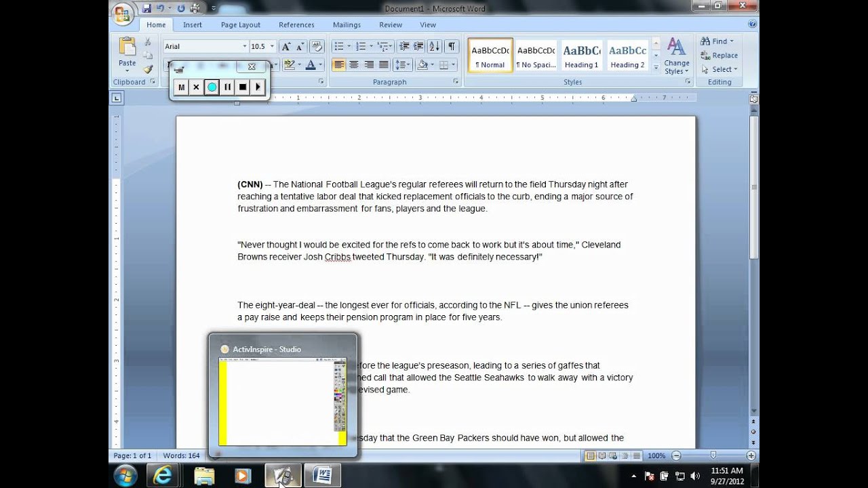
Task: Open the line spacing menu
Action: click(x=403, y=65)
